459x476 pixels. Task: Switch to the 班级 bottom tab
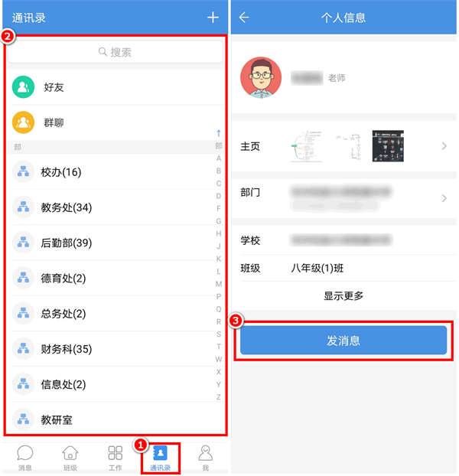pyautogui.click(x=70, y=458)
